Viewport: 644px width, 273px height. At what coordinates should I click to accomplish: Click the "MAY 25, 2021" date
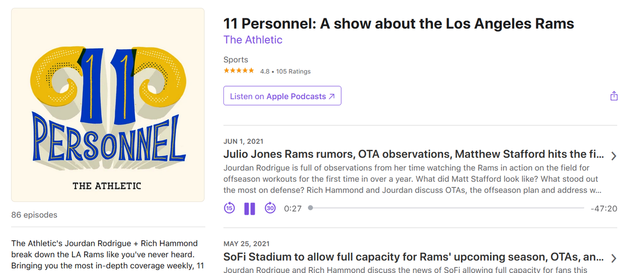(x=246, y=244)
